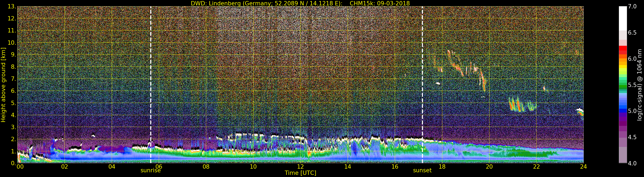Viewport: 644px width, 177px height.
Task: Click the height axis tick '11.'
Action: pos(12,31)
